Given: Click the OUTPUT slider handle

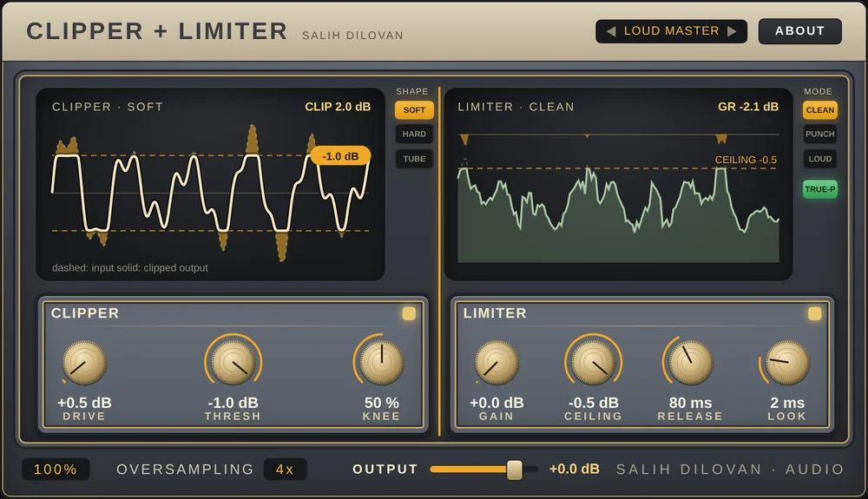Looking at the screenshot, I should [514, 469].
